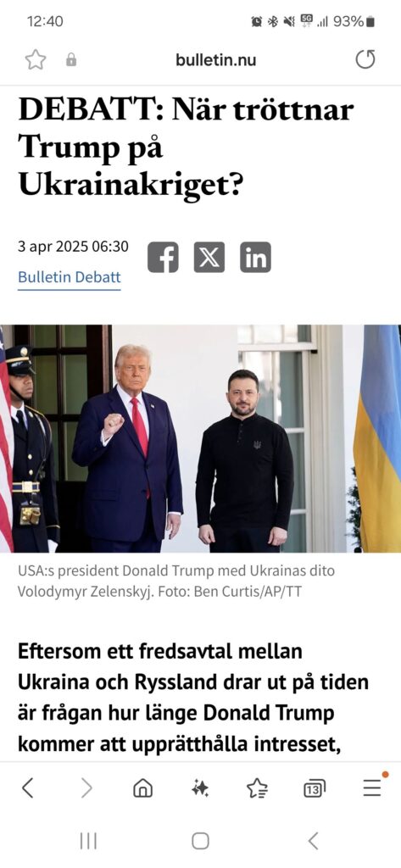Open the browser home page
Viewport: 401px width, 868px height.
point(143,787)
